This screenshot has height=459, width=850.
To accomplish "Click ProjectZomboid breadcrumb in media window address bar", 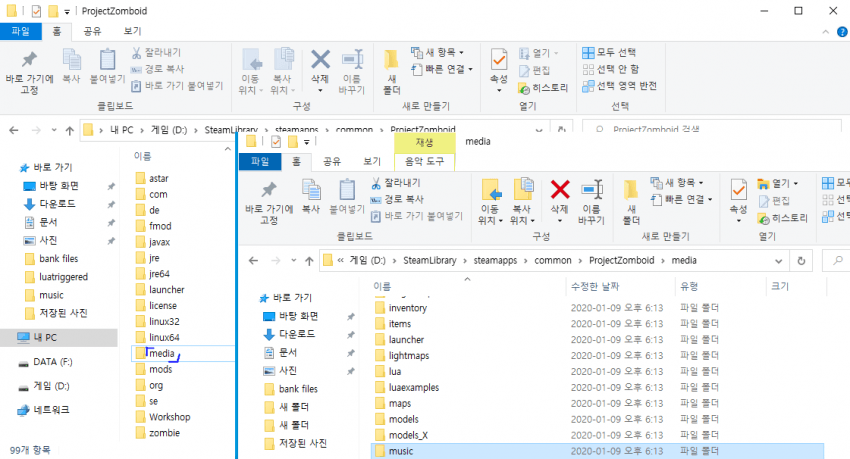I will [x=621, y=261].
